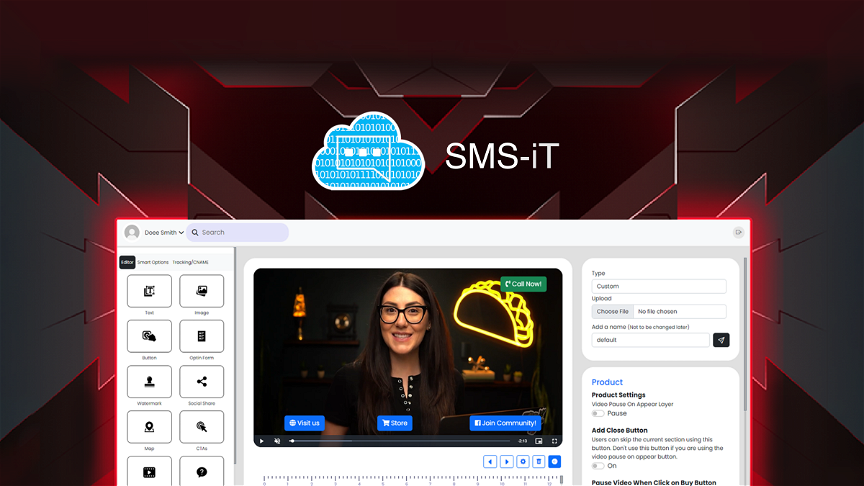Enable the Add Close Button switch
Screen dimensions: 864x486
[598, 465]
